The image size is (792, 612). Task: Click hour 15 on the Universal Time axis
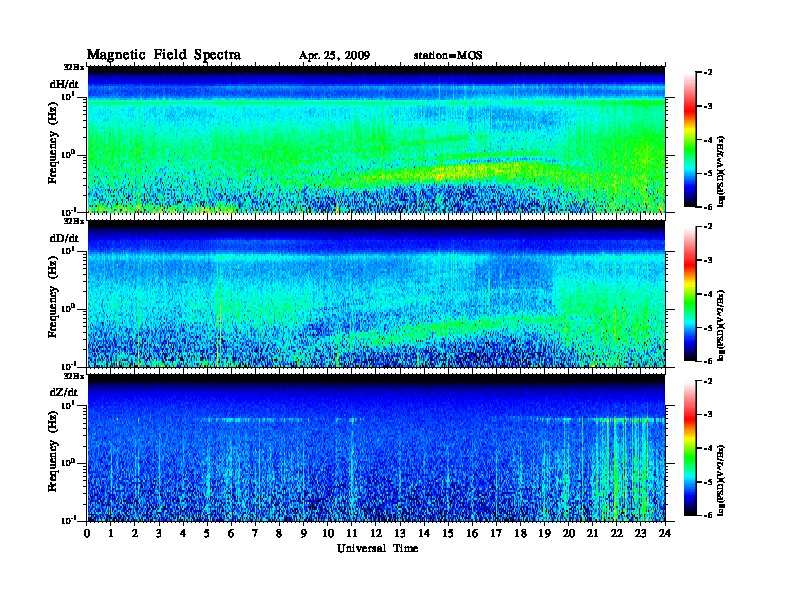[x=448, y=534]
